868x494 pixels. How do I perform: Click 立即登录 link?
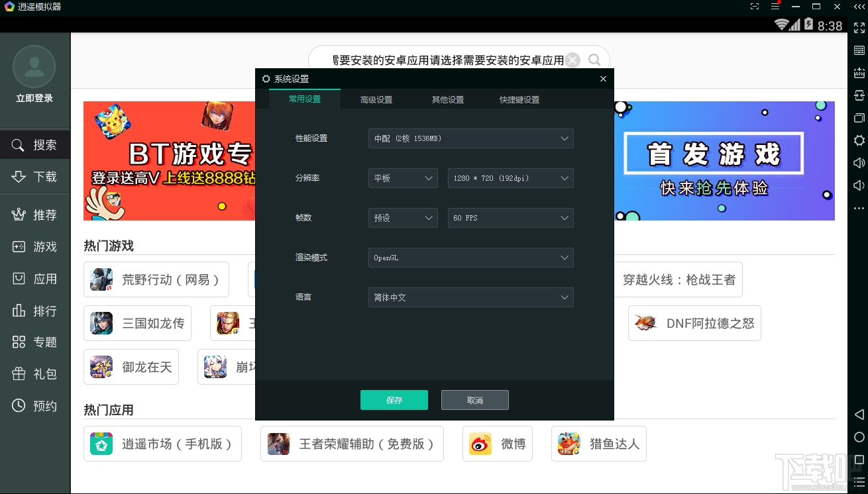pyautogui.click(x=34, y=98)
